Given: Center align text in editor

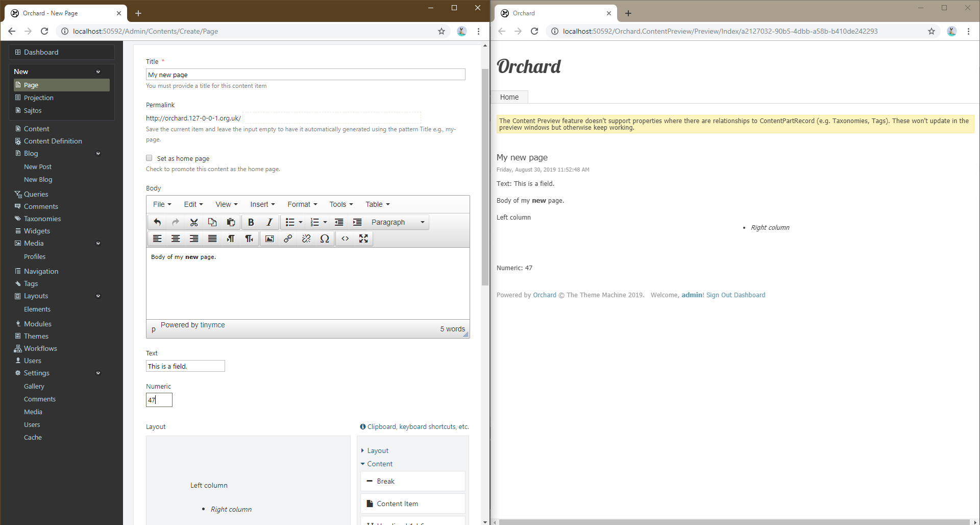Looking at the screenshot, I should (176, 238).
